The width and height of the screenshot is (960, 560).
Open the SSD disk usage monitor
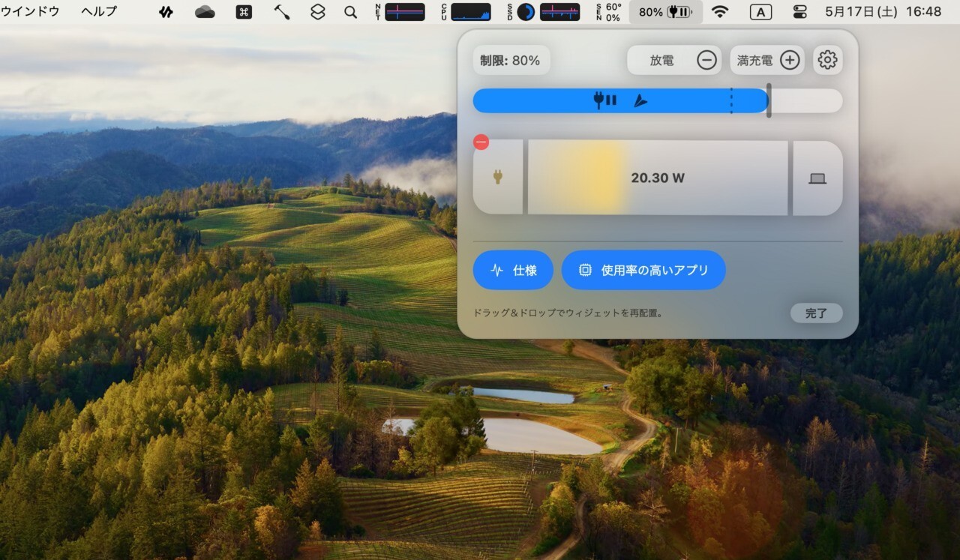[543, 12]
